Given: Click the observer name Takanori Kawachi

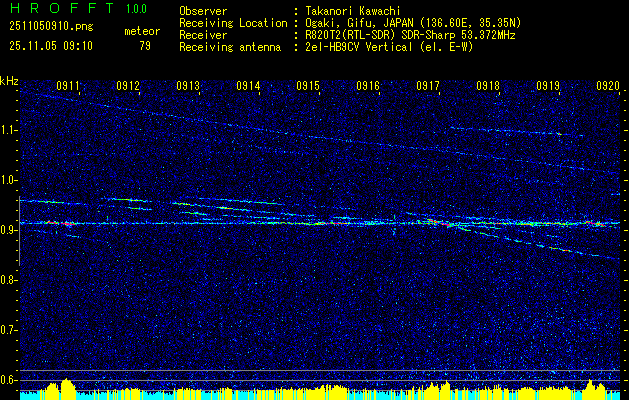Looking at the screenshot, I should click(352, 11).
